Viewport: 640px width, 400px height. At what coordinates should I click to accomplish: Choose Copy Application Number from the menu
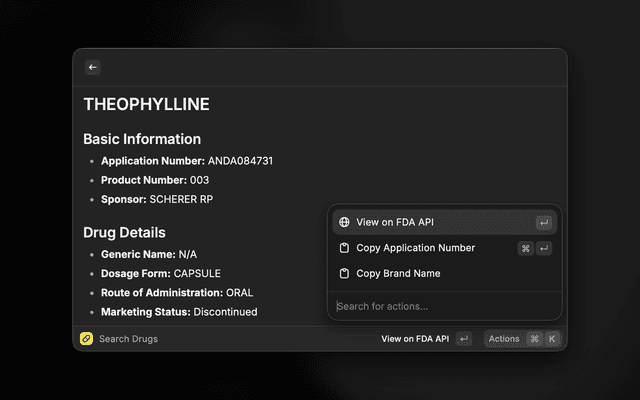tap(415, 248)
